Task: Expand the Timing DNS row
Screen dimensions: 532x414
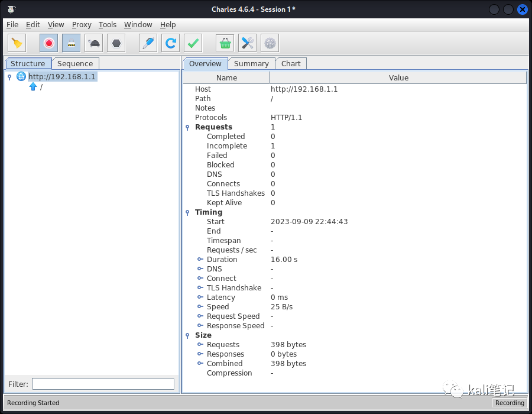Action: tap(200, 269)
